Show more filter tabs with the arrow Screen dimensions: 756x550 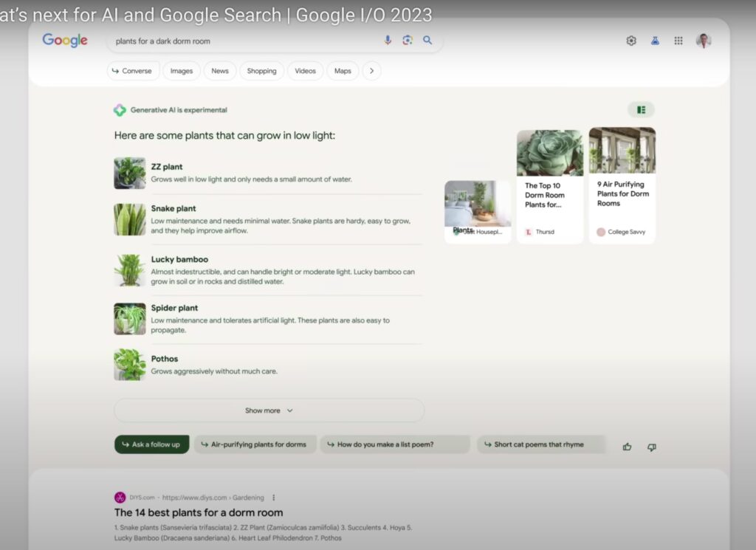click(x=371, y=71)
